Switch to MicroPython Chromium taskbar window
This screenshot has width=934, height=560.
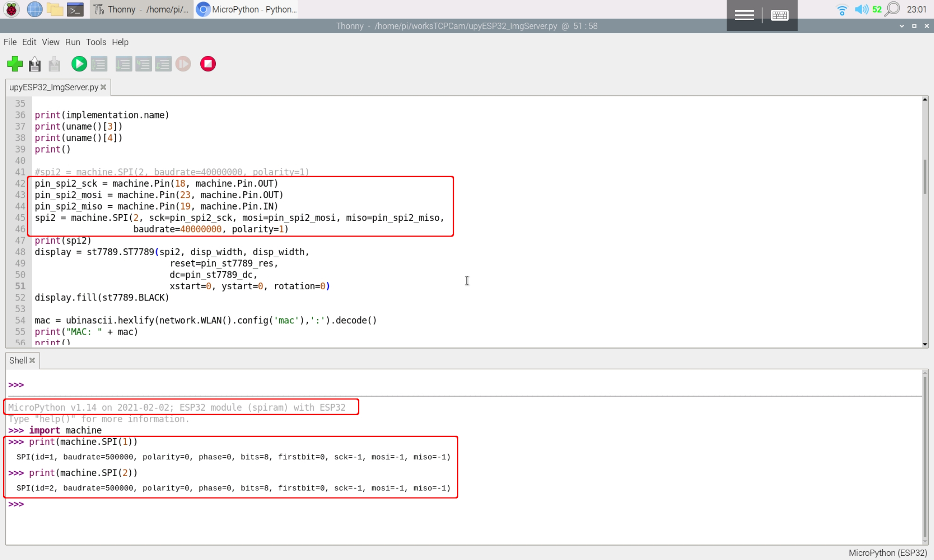point(247,9)
